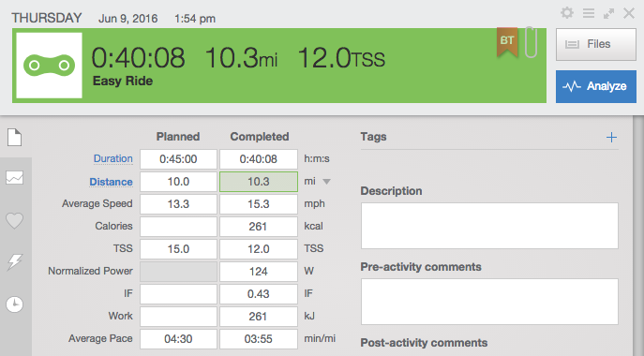Open the settings gear icon
The width and height of the screenshot is (644, 356).
coord(567,13)
